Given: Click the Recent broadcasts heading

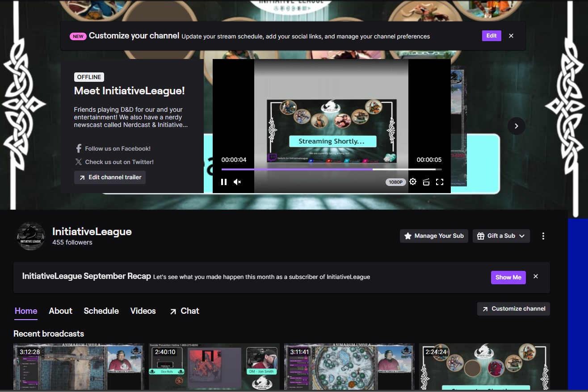Looking at the screenshot, I should (49, 334).
